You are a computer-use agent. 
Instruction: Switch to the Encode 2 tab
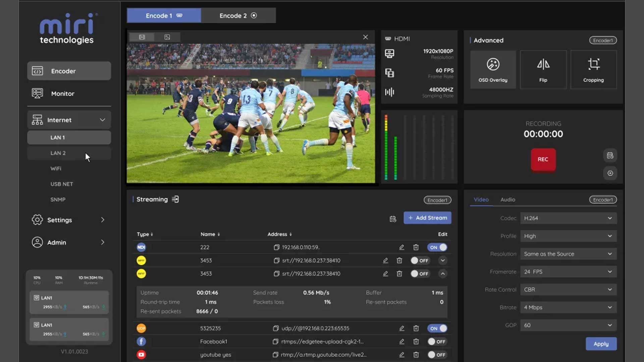click(x=238, y=16)
